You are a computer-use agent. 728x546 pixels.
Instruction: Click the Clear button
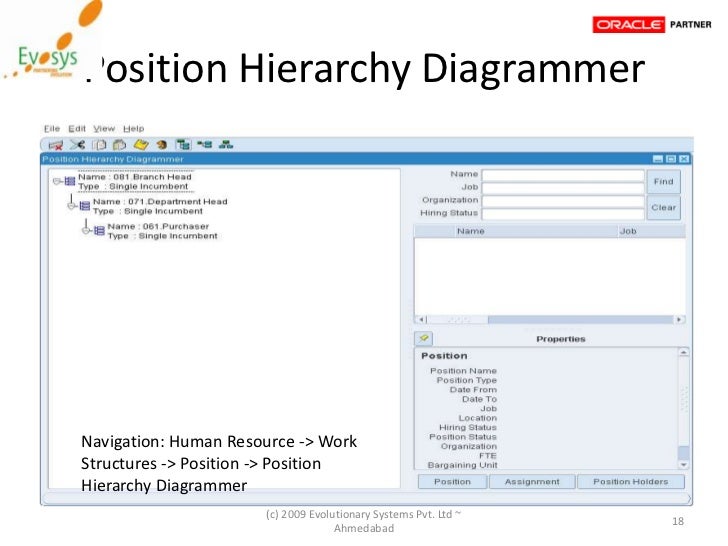[x=663, y=208]
